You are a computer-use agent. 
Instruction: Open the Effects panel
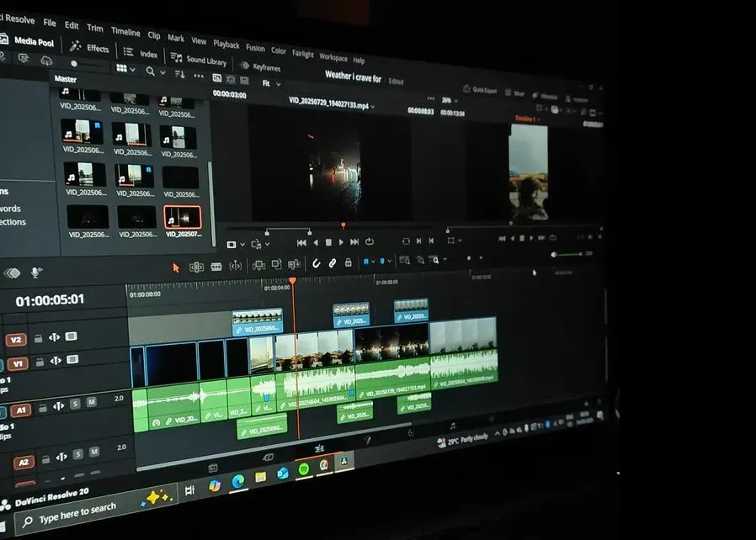[90, 48]
